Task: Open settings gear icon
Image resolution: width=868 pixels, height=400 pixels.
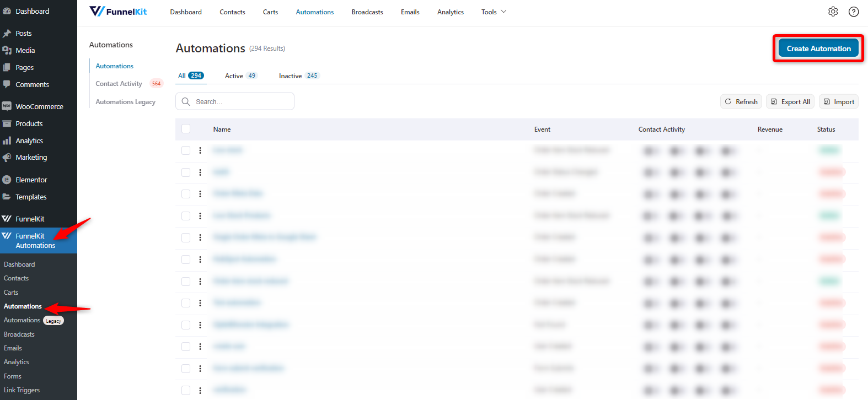Action: (833, 12)
